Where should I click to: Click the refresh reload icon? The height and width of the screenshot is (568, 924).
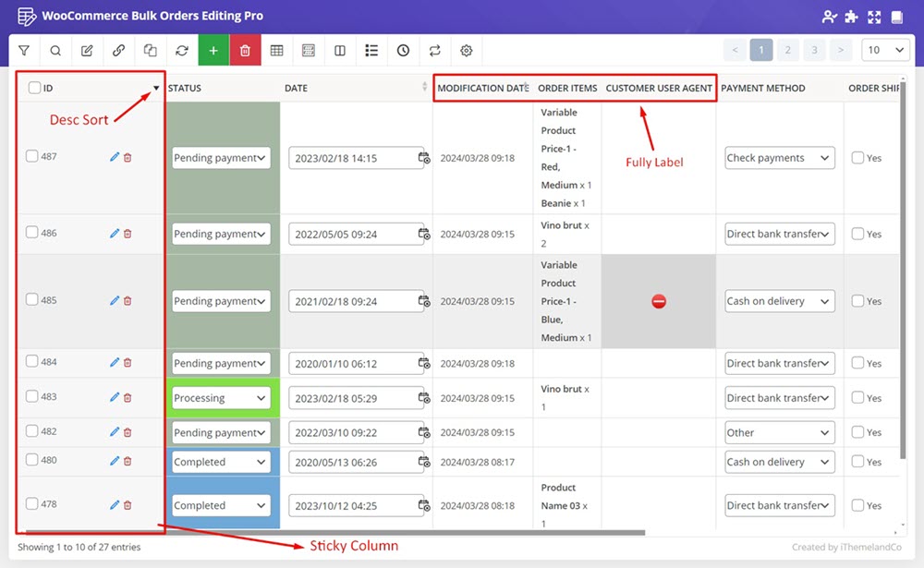coord(181,51)
